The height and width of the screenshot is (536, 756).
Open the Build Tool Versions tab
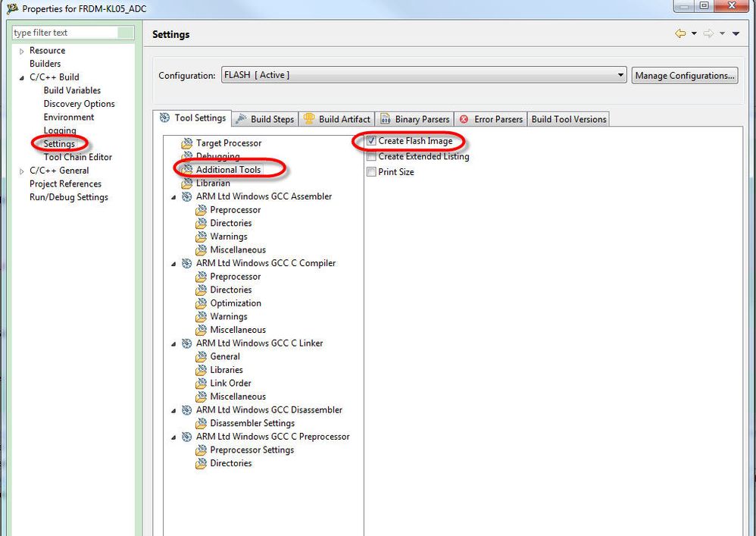[x=568, y=119]
